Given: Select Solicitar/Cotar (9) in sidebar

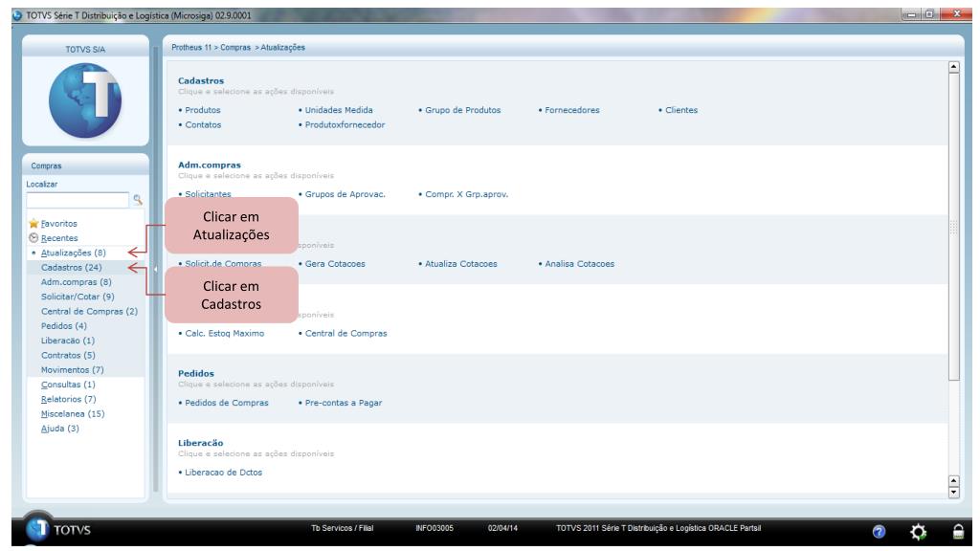Looking at the screenshot, I should tap(78, 297).
